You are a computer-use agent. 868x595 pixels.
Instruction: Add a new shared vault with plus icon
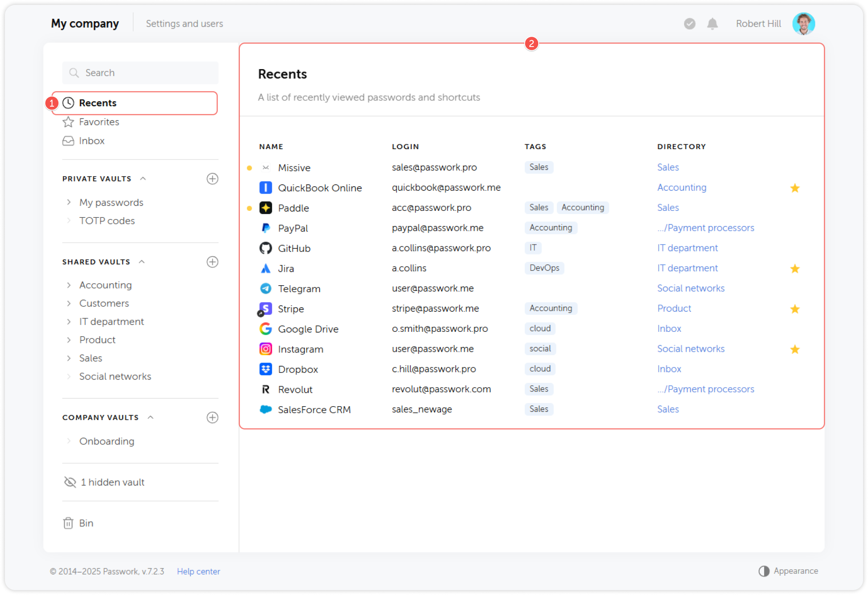[212, 262]
